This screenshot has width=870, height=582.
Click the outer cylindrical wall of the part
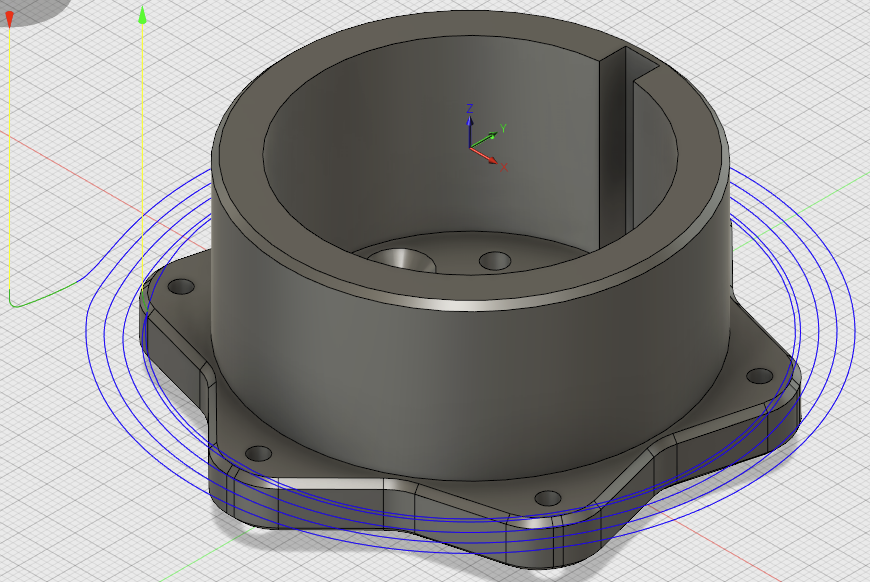click(x=450, y=370)
